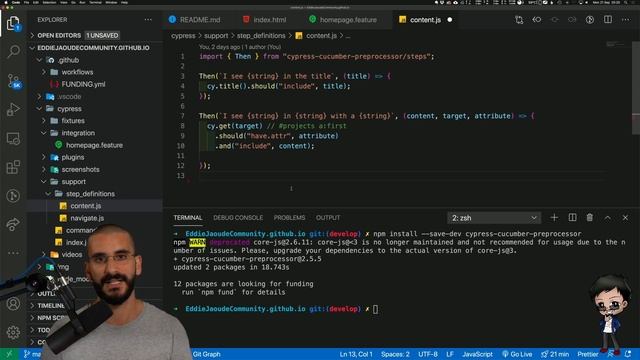Viewport: 640px width, 360px height.
Task: Collapse the step_definitions folder
Action: coord(48,194)
